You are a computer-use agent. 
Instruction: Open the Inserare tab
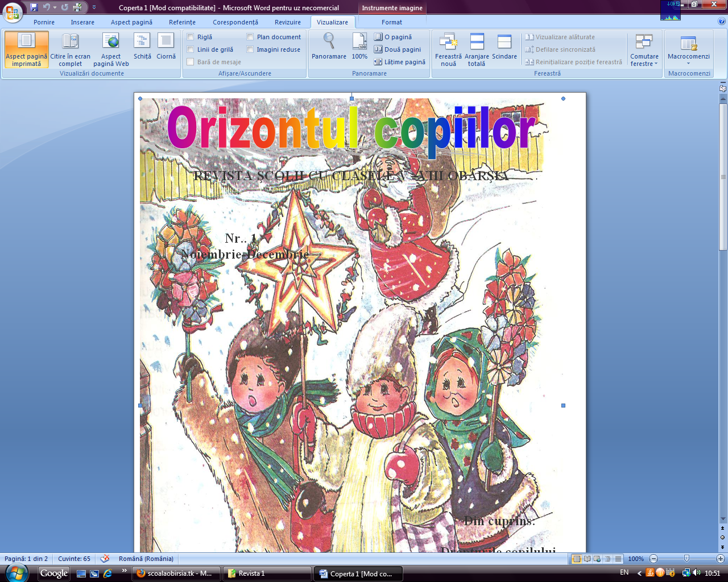coord(82,22)
